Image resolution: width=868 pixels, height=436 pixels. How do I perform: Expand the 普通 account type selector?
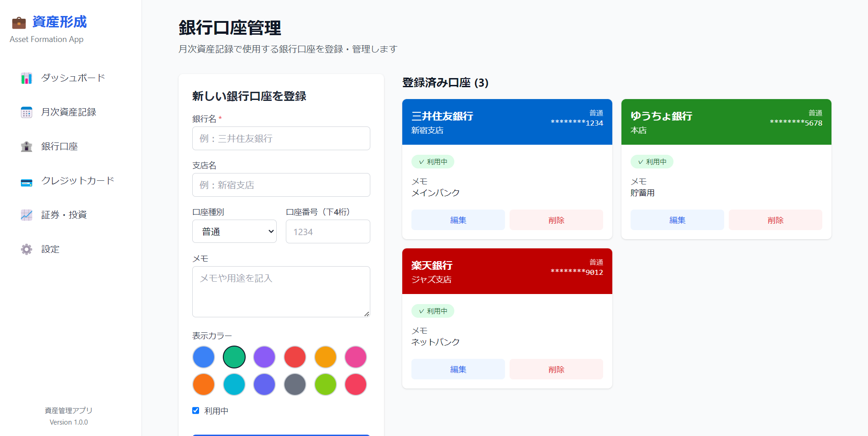coord(234,231)
